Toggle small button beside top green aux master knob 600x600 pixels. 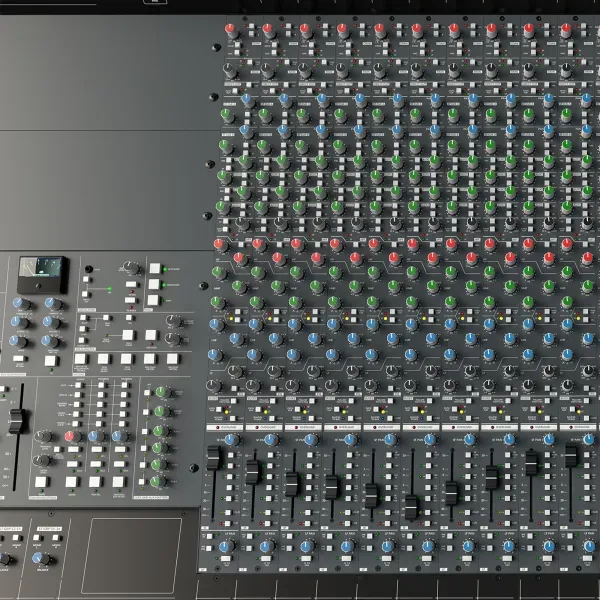[147, 393]
